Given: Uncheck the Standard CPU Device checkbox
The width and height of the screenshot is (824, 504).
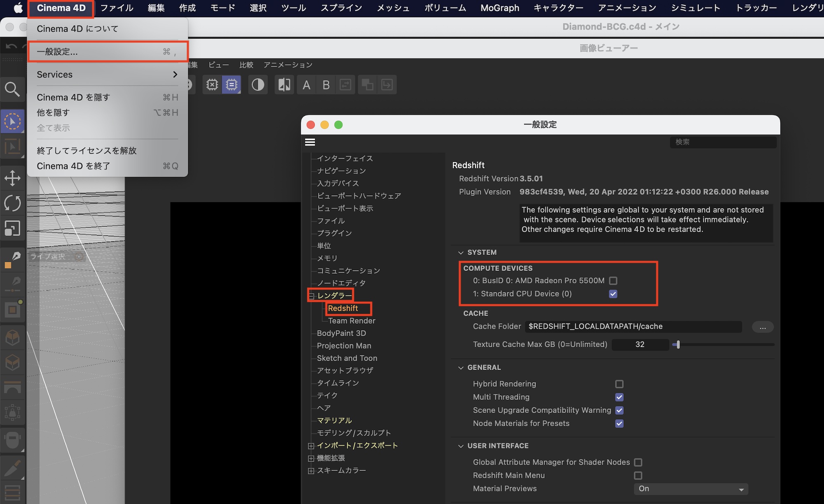Looking at the screenshot, I should coord(613,294).
